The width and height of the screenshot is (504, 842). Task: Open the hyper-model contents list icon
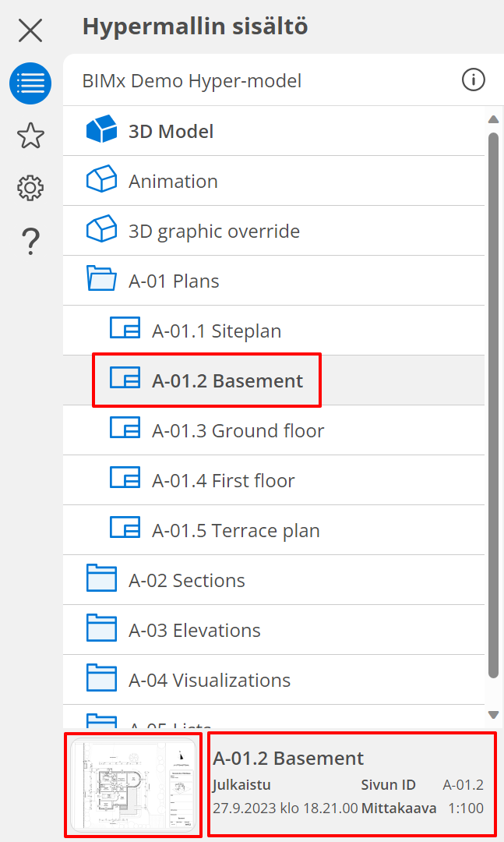click(30, 83)
